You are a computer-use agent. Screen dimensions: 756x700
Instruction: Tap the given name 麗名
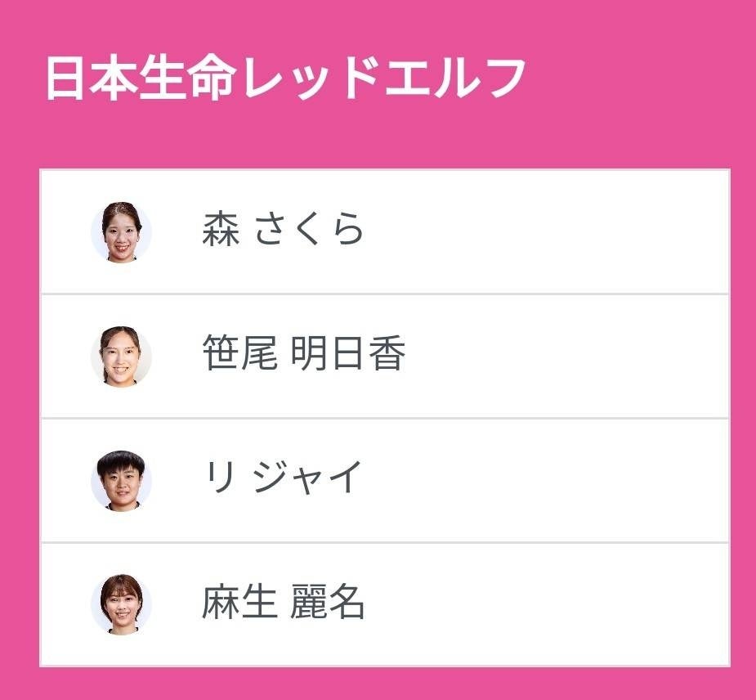(327, 604)
